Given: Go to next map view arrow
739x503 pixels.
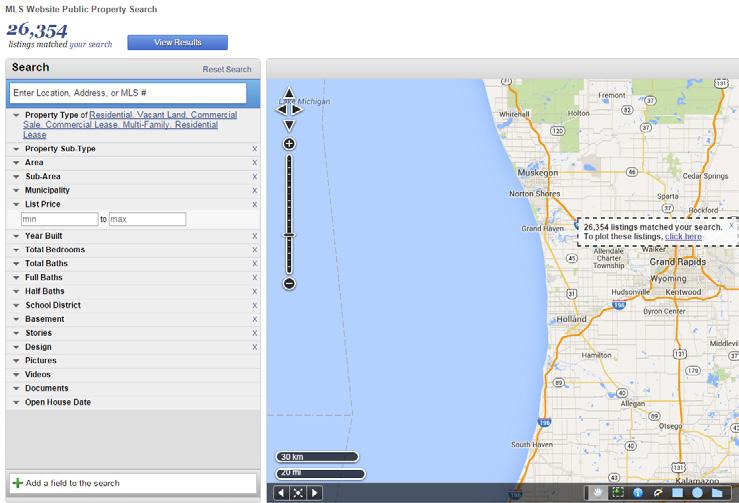Looking at the screenshot, I should pyautogui.click(x=315, y=493).
